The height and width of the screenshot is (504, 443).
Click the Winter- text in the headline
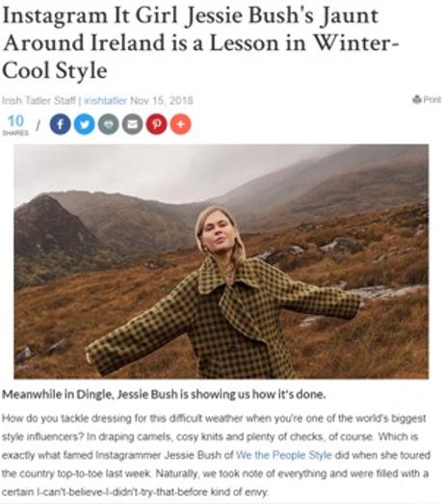(355, 43)
